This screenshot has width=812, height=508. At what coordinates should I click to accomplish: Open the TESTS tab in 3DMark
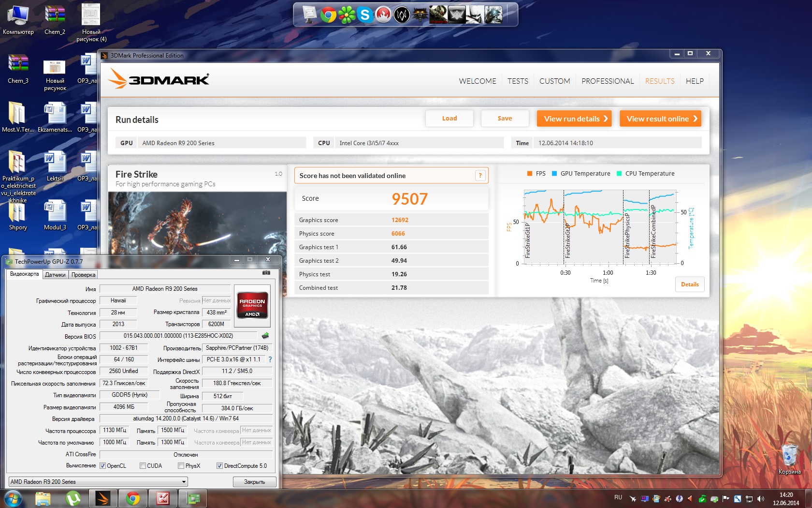[518, 81]
